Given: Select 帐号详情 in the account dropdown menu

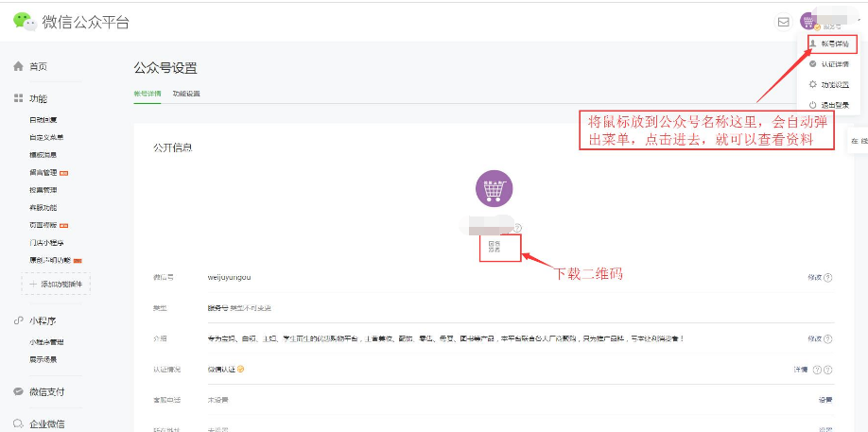Looking at the screenshot, I should point(834,44).
